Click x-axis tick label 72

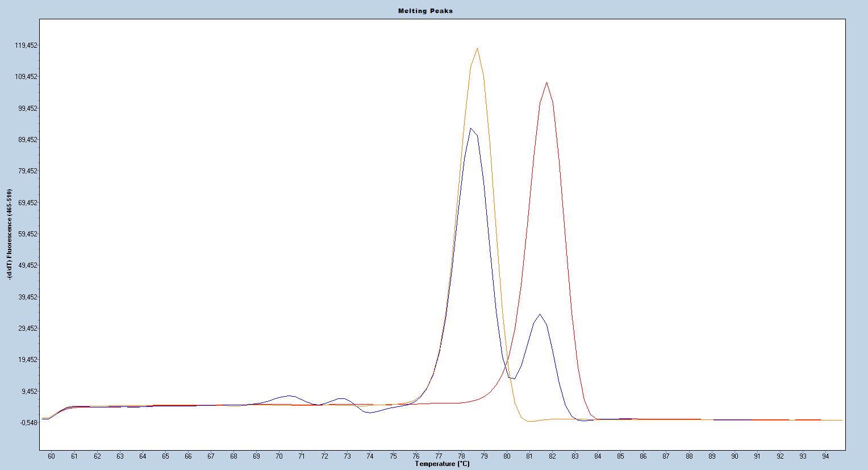324,456
